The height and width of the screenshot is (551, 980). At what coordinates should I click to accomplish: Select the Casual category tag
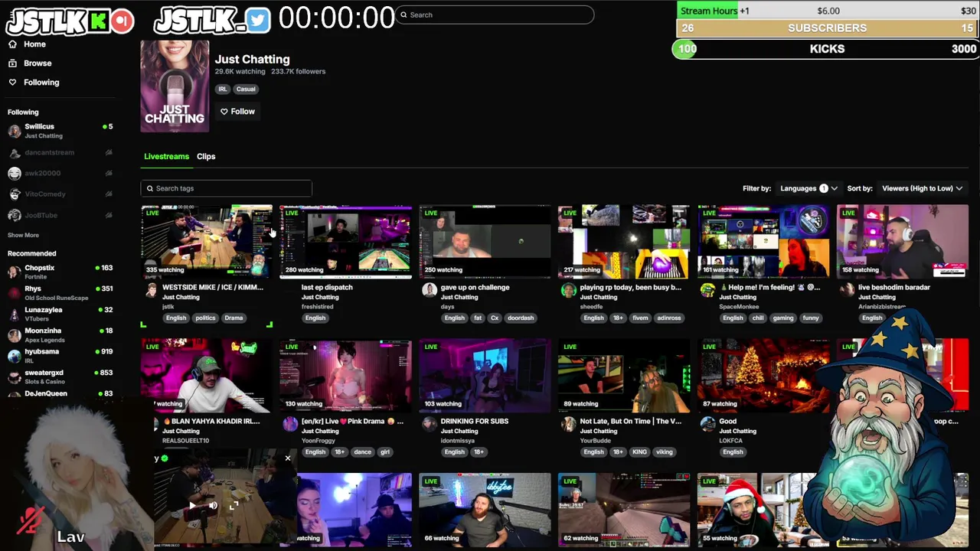click(x=246, y=89)
